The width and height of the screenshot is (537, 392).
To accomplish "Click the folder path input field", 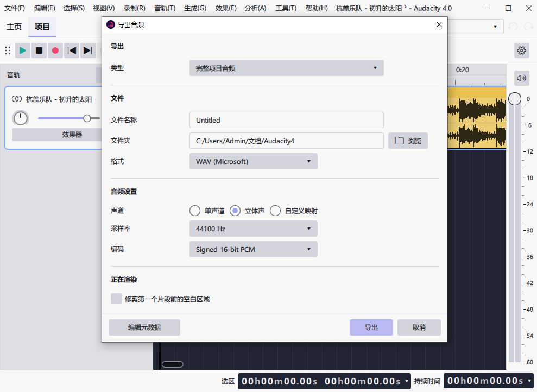I will (286, 141).
